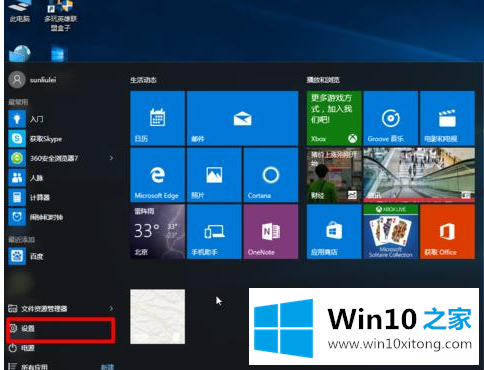Open the Cortana tile
Viewport: 484px width, 370px height.
271,175
